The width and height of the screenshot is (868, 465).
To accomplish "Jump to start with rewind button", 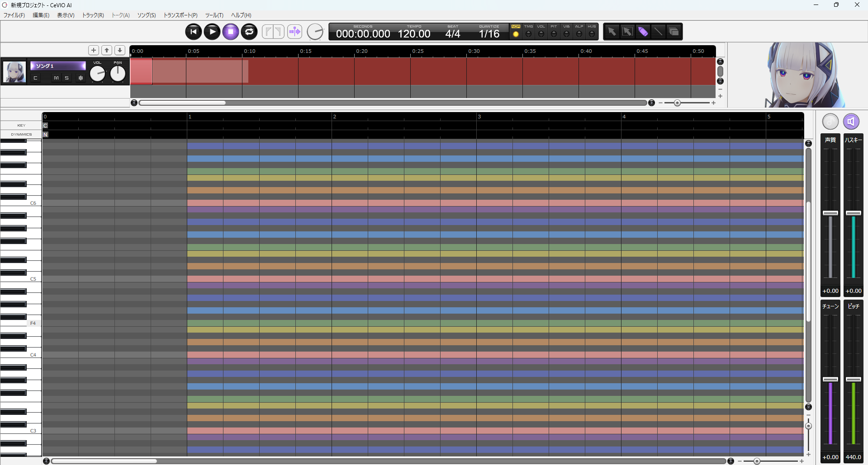I will click(x=194, y=32).
